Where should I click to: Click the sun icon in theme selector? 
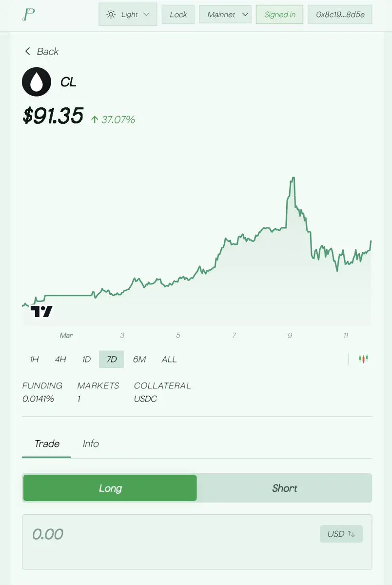coord(111,15)
